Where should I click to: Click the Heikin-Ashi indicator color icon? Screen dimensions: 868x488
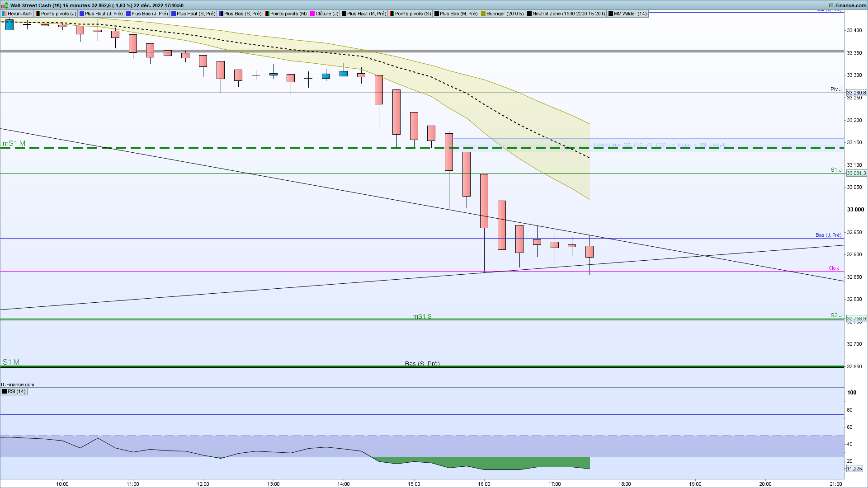click(x=4, y=14)
